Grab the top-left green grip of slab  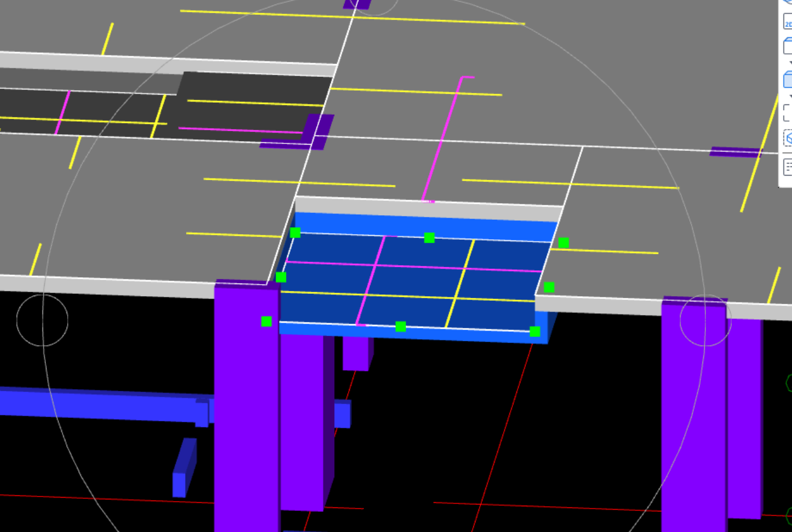(295, 232)
